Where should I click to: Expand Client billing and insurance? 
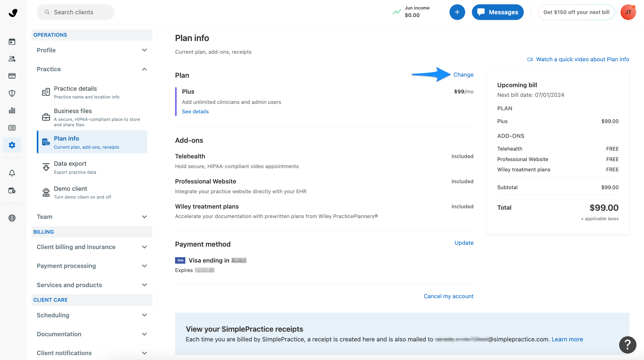(x=92, y=247)
